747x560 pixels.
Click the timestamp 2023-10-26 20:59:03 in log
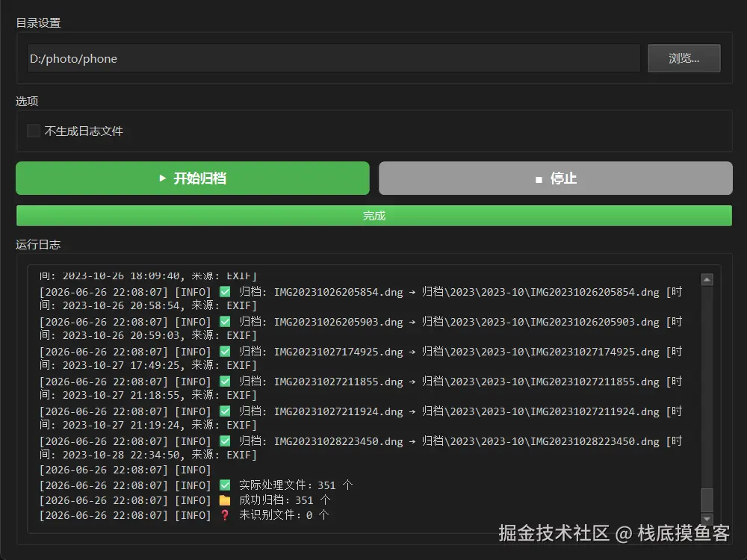[121, 336]
